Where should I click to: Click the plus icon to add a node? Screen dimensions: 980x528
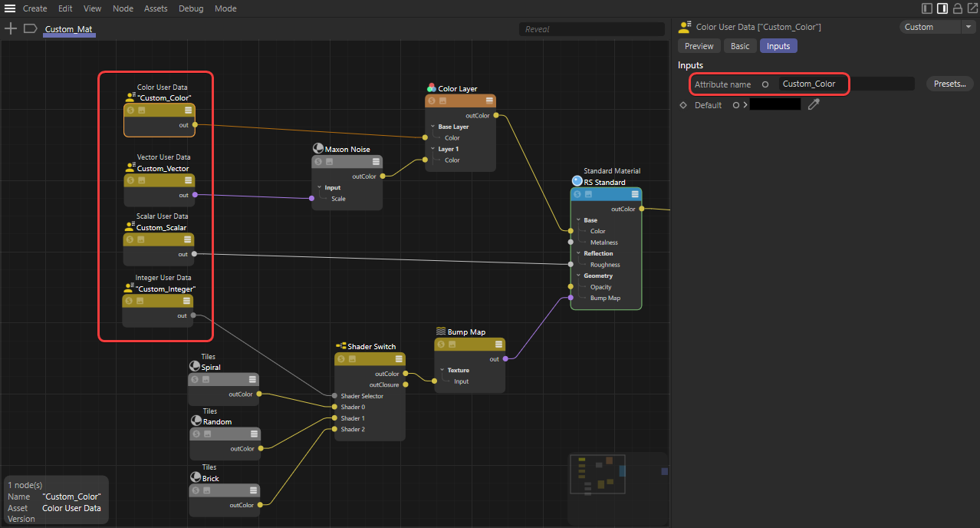coord(11,28)
